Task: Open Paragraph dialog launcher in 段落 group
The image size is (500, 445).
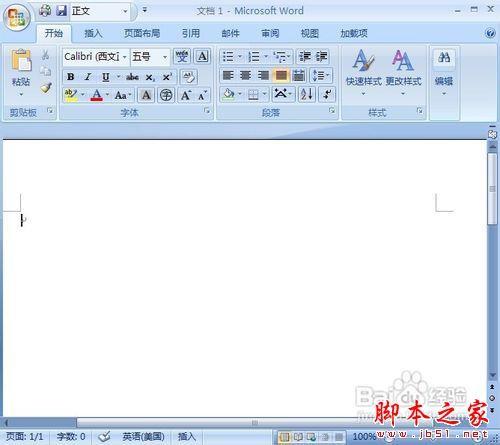Action: click(332, 110)
